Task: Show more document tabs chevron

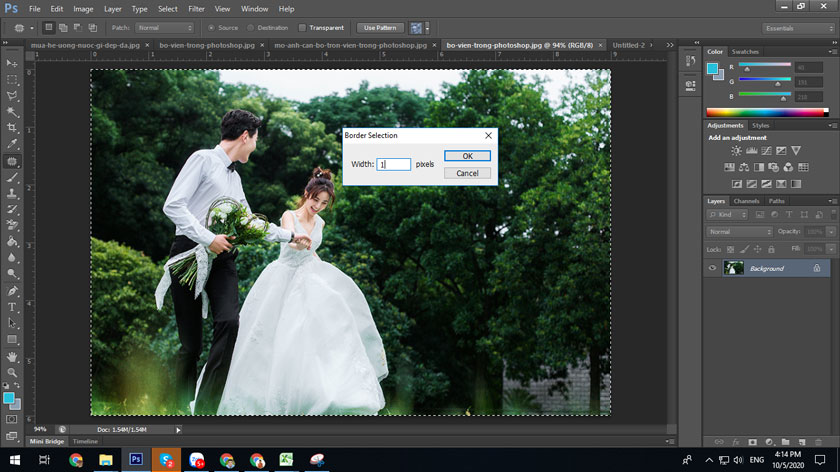Action: [670, 46]
